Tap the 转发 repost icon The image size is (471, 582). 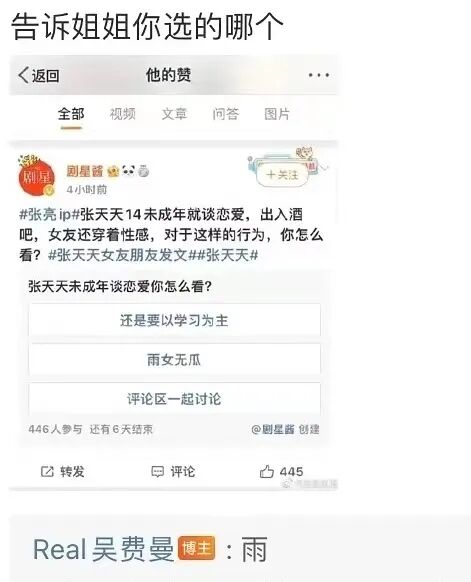[x=47, y=472]
